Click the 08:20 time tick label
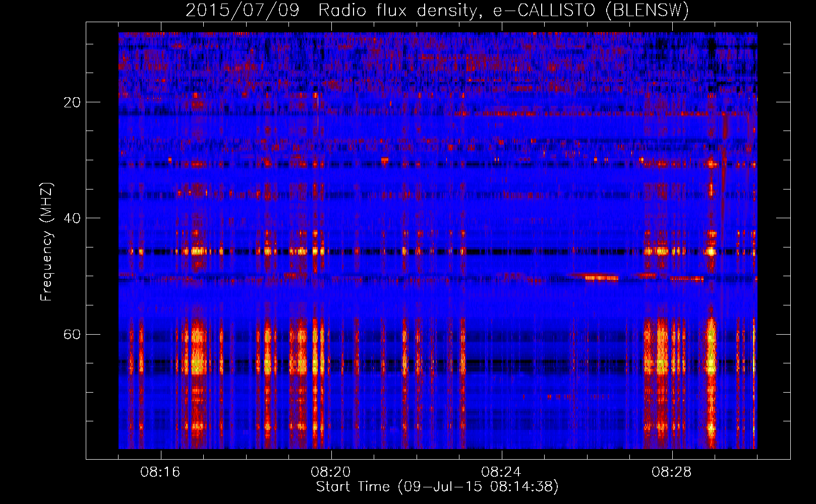 coord(331,472)
